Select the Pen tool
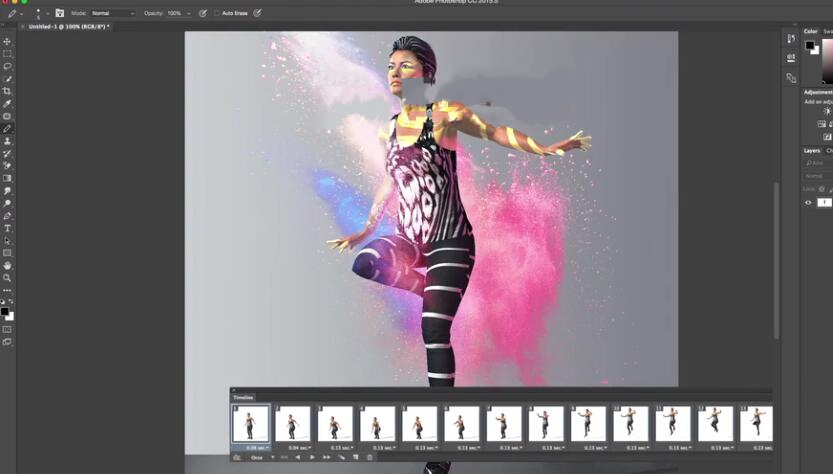Image resolution: width=833 pixels, height=474 pixels. [7, 216]
